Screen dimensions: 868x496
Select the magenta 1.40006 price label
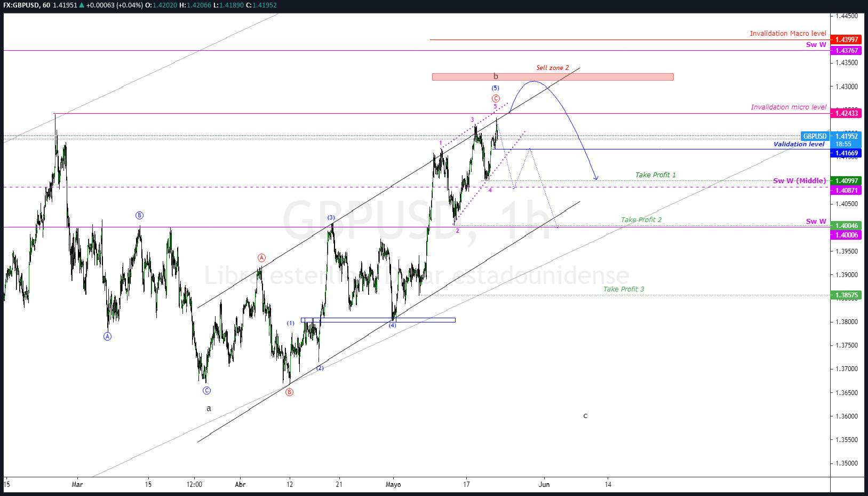(846, 235)
